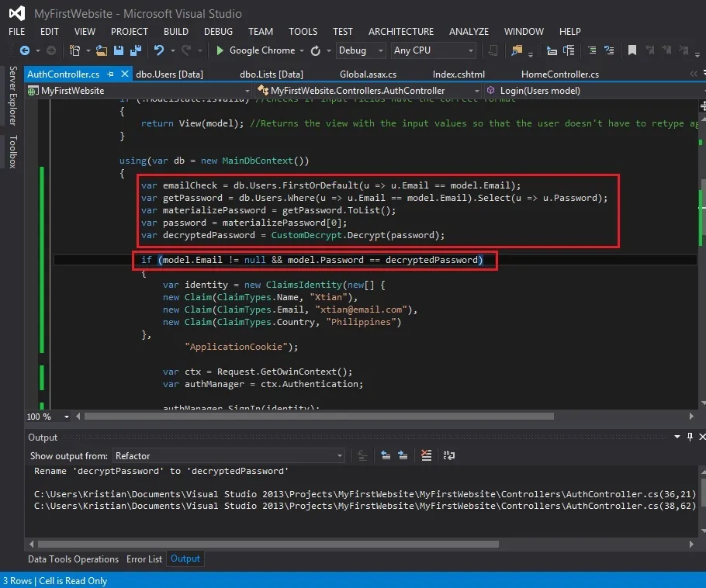Click the Save All toolbar icon
Screen dimensions: 706x588
click(x=136, y=50)
